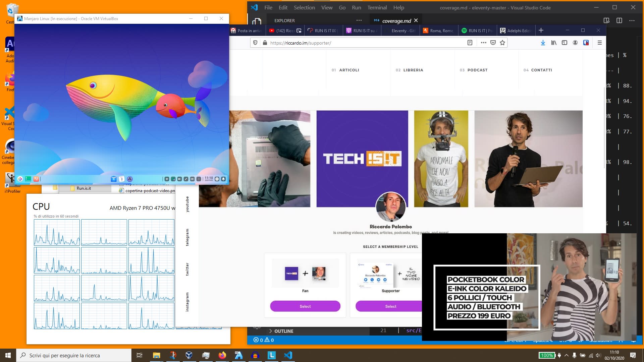
Task: Enter Reader Mode from the address bar
Action: pyautogui.click(x=470, y=43)
